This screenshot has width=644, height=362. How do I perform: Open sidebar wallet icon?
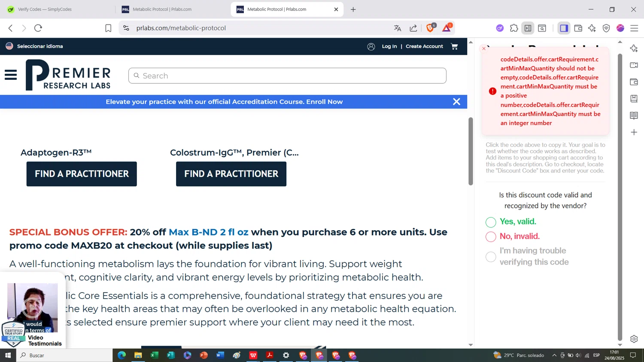[634, 82]
